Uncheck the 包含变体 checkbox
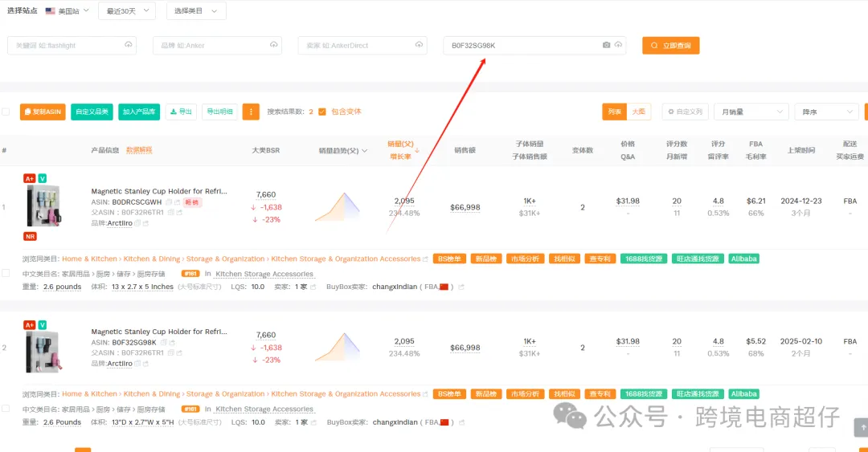This screenshot has width=868, height=452. pos(322,112)
